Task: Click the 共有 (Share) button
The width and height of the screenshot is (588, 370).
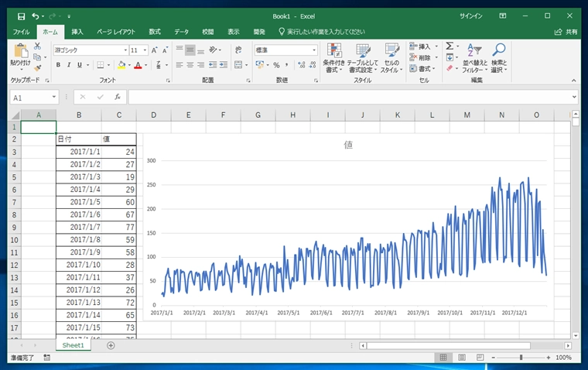Action: coord(566,32)
